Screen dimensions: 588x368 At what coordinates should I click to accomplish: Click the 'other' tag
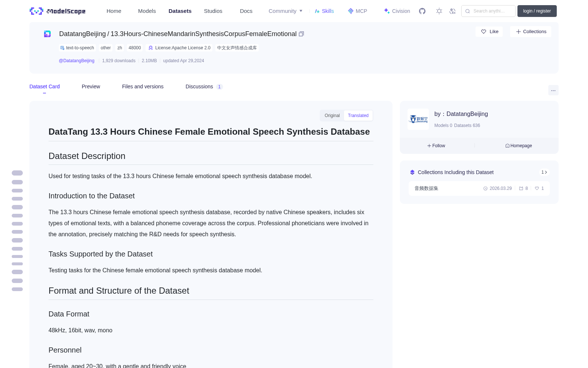pyautogui.click(x=105, y=48)
